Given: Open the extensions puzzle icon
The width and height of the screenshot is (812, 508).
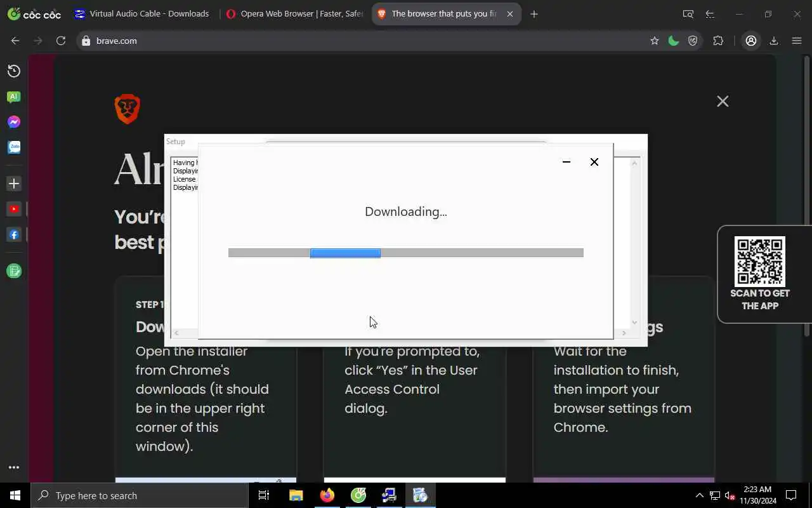Looking at the screenshot, I should pos(718,41).
